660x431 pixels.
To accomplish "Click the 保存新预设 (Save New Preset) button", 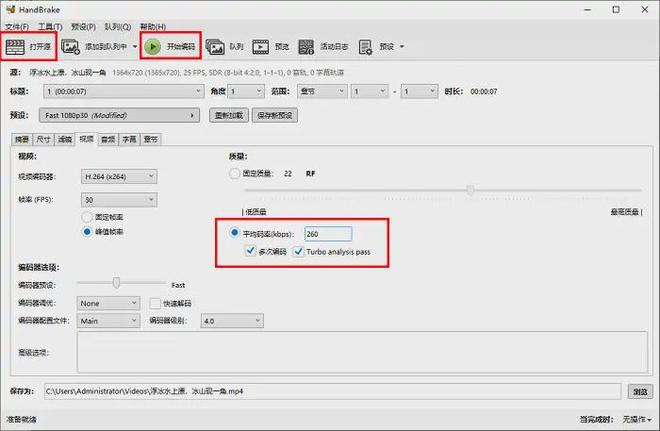I will point(275,115).
